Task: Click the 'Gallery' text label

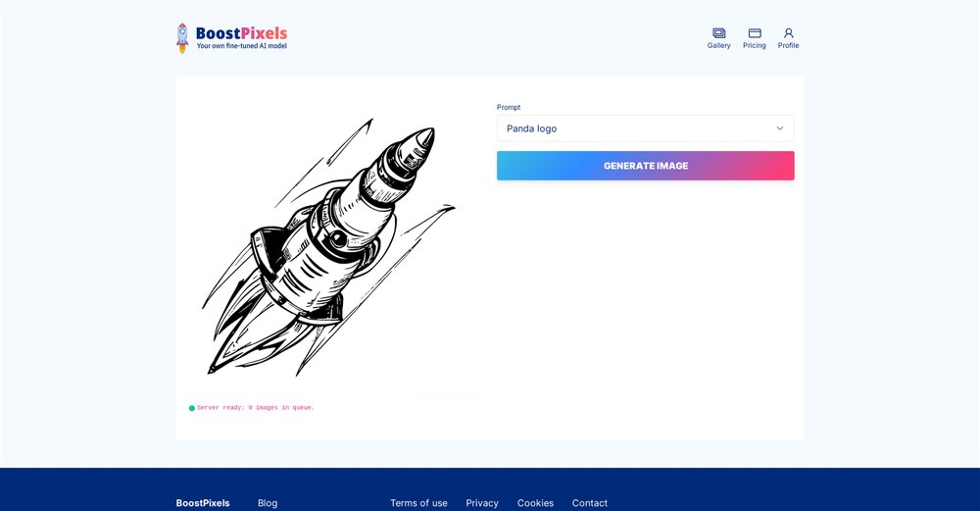Action: pyautogui.click(x=718, y=46)
